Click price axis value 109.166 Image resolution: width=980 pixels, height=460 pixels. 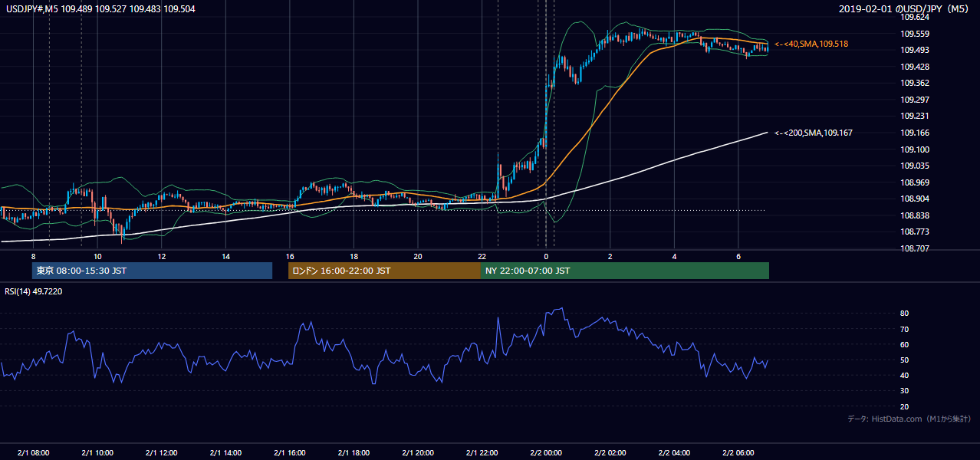pos(916,133)
